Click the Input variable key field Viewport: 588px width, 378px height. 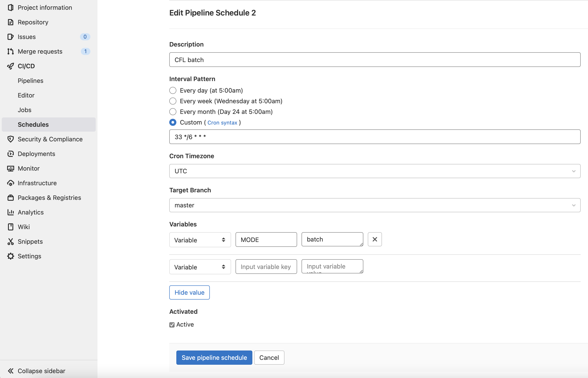pyautogui.click(x=266, y=267)
